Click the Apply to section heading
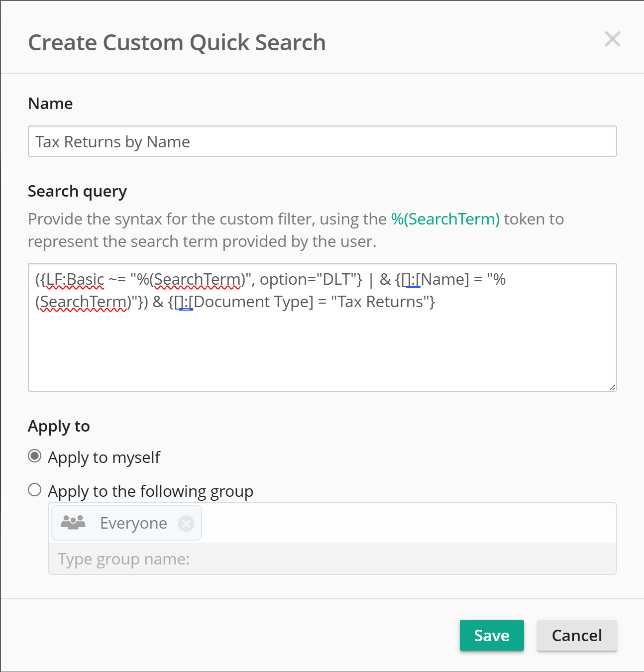The width and height of the screenshot is (644, 672). [x=59, y=426]
